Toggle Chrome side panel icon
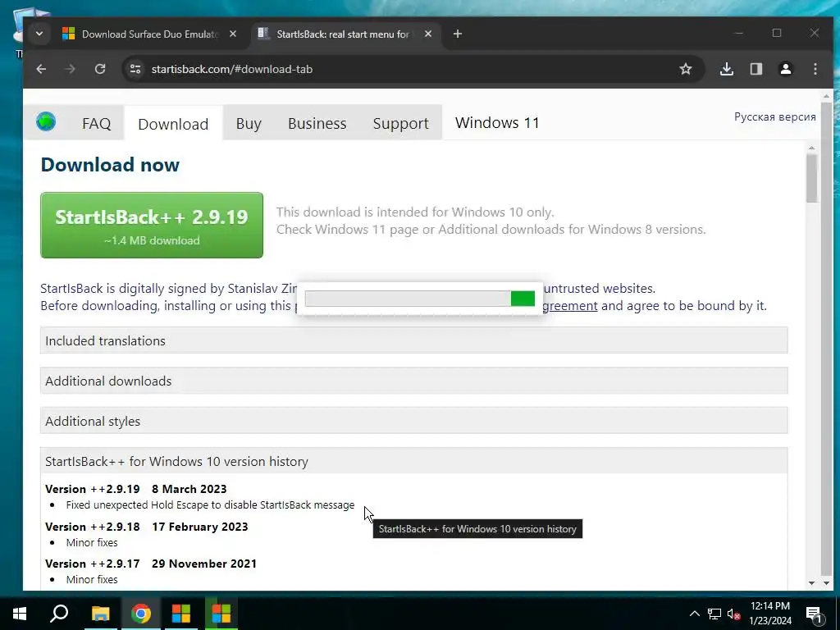 click(756, 69)
